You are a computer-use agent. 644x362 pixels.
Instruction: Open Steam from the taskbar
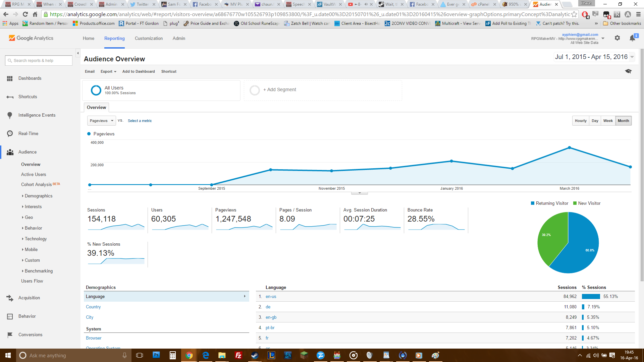click(x=255, y=355)
